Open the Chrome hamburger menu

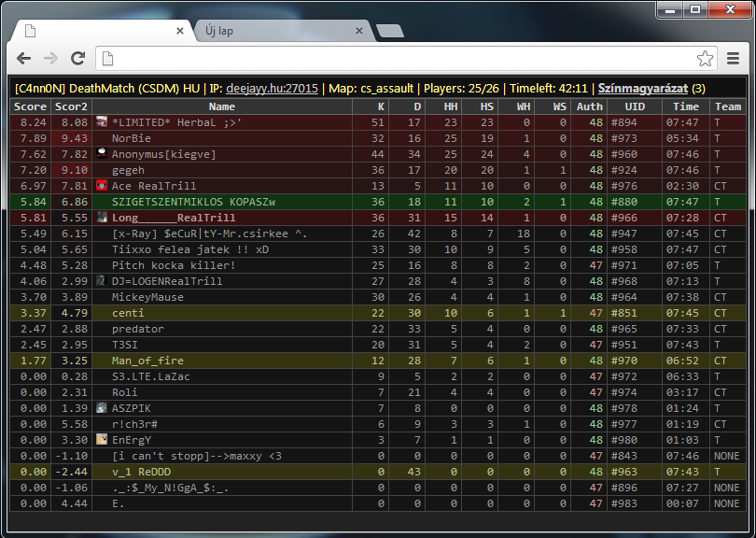pos(734,59)
